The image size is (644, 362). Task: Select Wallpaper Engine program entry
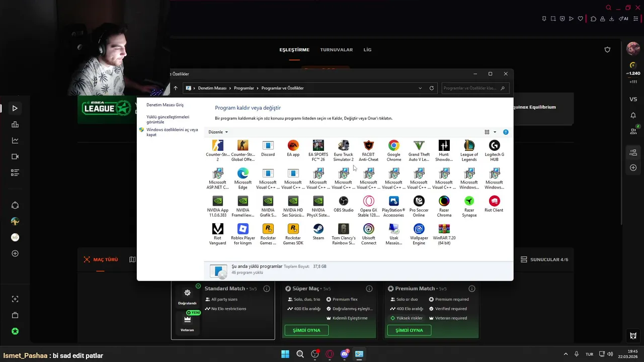(x=419, y=234)
